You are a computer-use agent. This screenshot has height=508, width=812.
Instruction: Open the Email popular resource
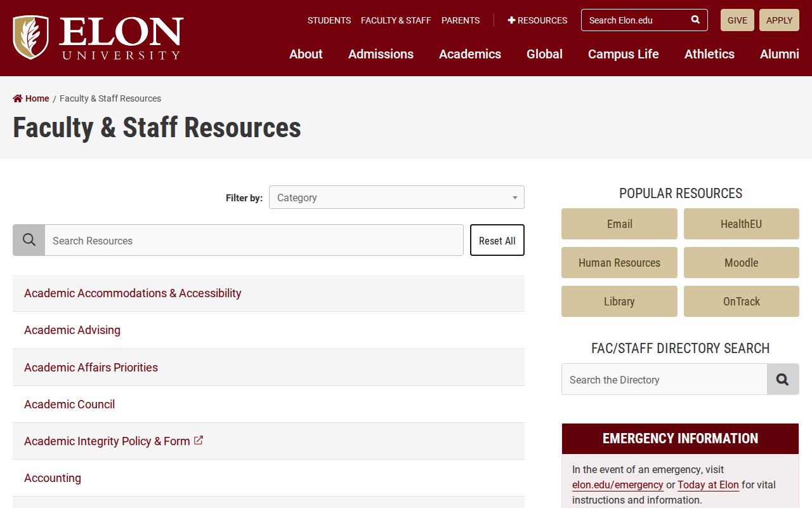[619, 224]
